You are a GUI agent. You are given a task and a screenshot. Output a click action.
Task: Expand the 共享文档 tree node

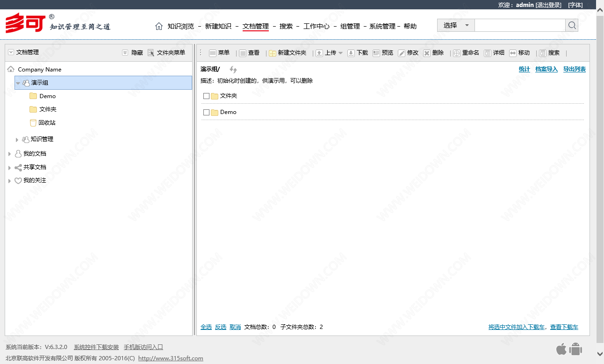pos(9,167)
